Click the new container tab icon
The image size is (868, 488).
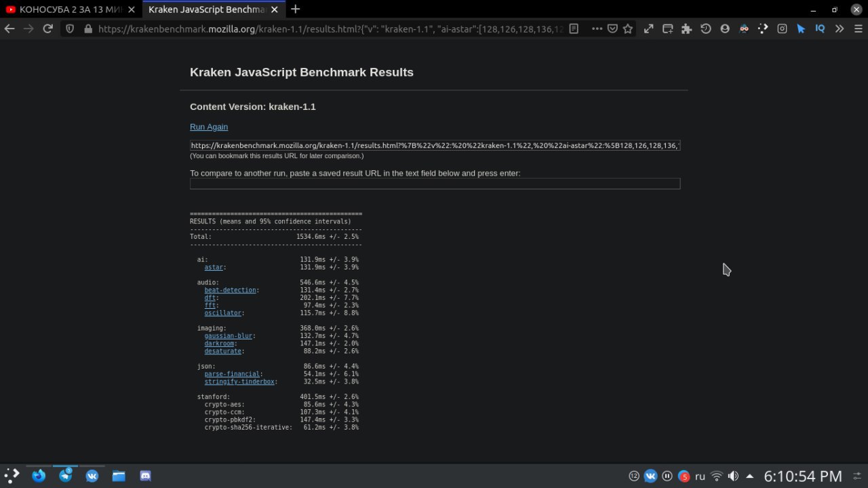point(668,29)
